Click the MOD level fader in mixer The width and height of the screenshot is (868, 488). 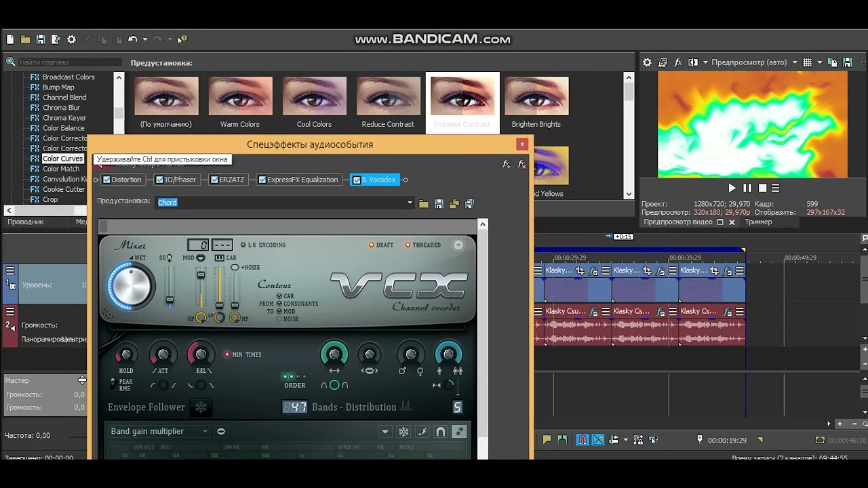(x=201, y=274)
